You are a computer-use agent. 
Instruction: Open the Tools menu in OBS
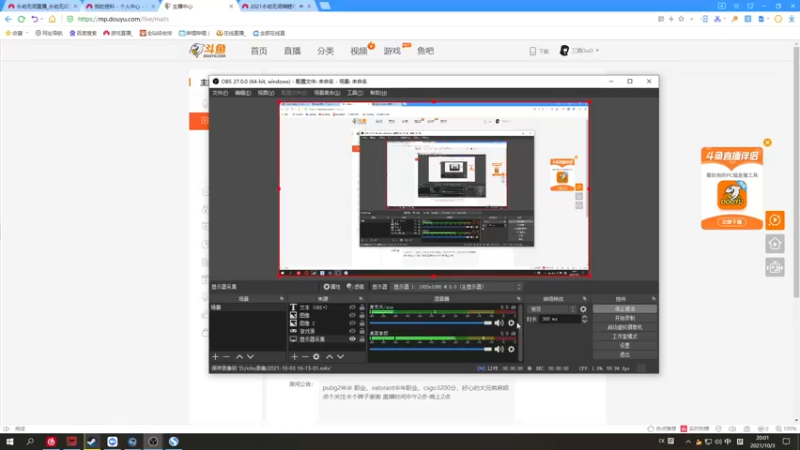[x=355, y=93]
